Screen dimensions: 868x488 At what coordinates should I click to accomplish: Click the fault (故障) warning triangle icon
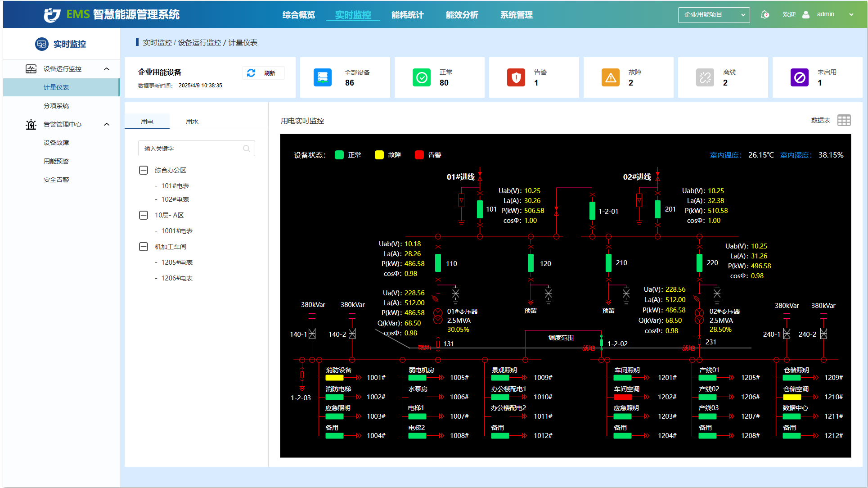point(611,77)
